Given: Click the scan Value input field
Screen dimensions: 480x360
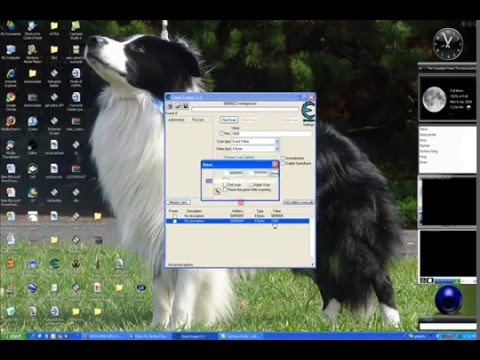Looking at the screenshot, I should pyautogui.click(x=271, y=134).
